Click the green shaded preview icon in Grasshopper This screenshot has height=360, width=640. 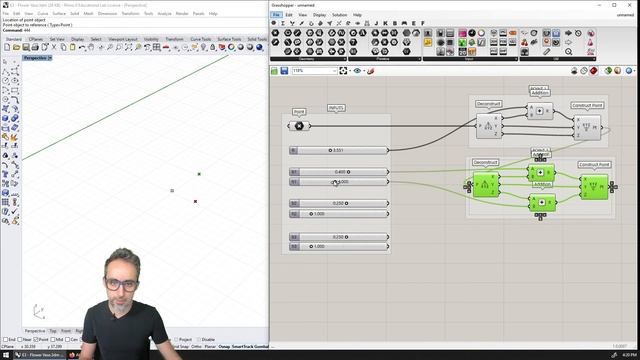608,71
